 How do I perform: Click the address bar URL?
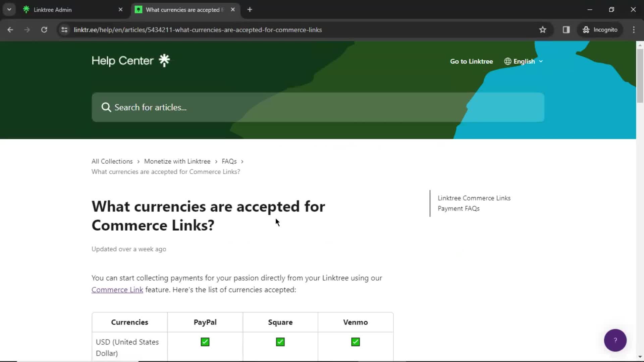[198, 30]
